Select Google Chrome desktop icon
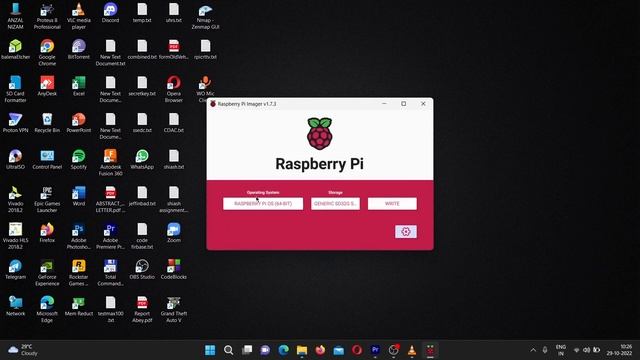Image resolution: width=640 pixels, height=360 pixels. pyautogui.click(x=47, y=53)
